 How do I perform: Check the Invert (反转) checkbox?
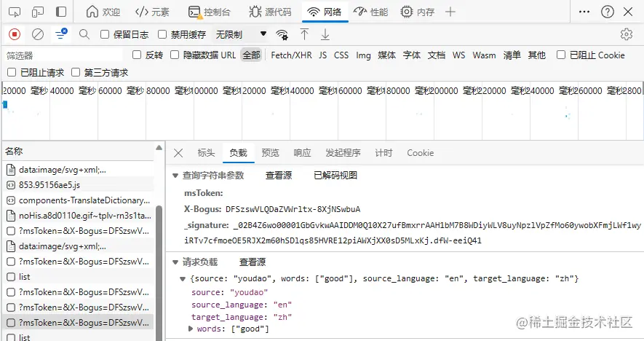point(137,55)
